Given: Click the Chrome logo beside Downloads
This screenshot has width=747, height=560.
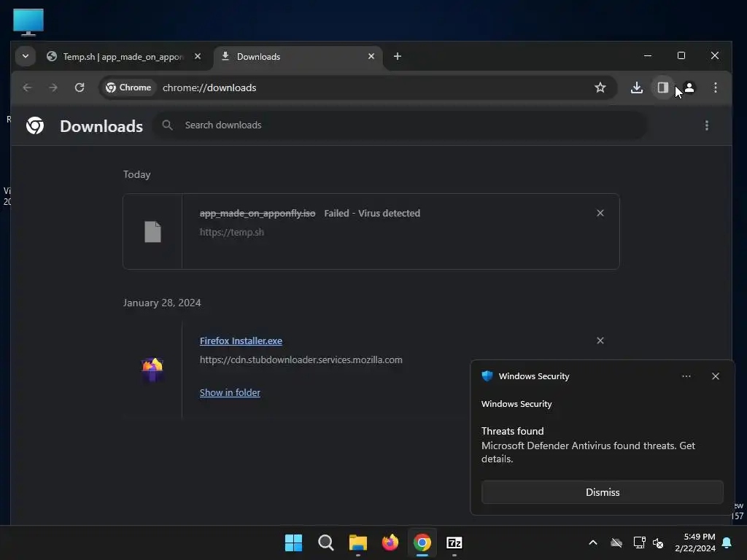Looking at the screenshot, I should pos(35,125).
